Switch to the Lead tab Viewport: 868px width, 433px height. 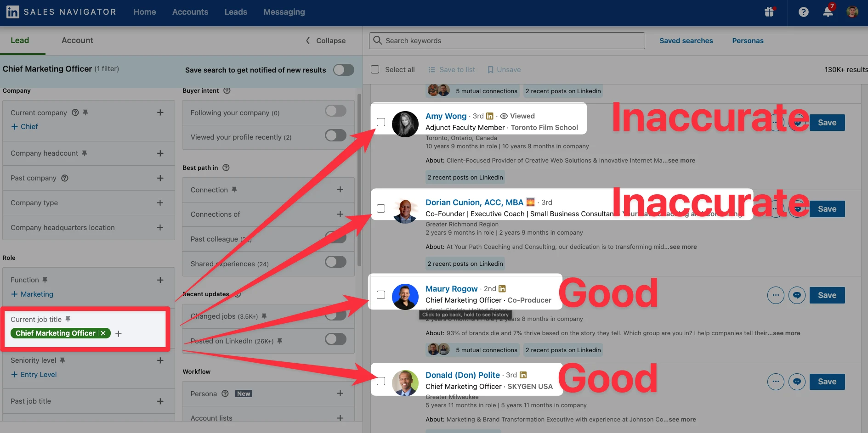20,40
